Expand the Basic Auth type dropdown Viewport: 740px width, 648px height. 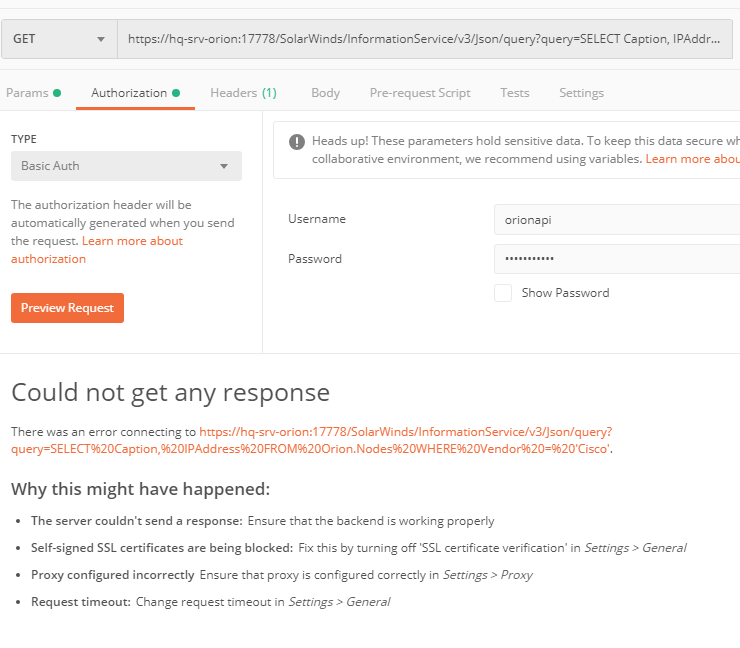click(126, 166)
